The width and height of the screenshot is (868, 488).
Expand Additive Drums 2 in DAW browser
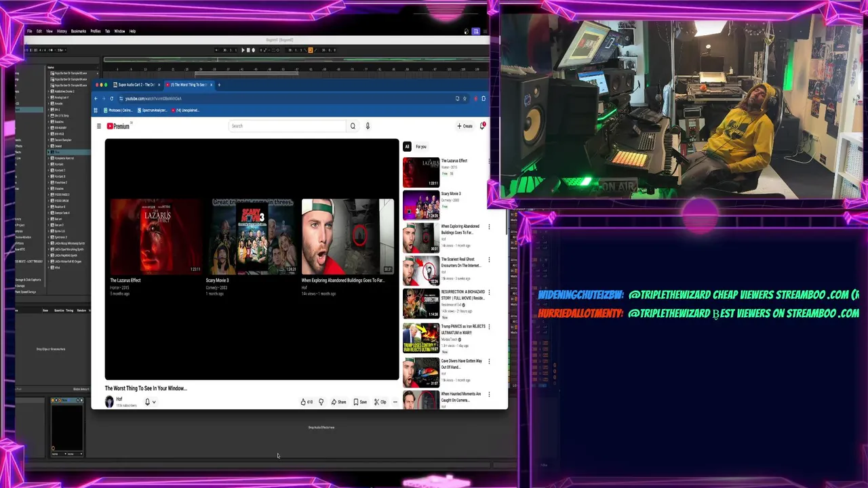click(48, 91)
